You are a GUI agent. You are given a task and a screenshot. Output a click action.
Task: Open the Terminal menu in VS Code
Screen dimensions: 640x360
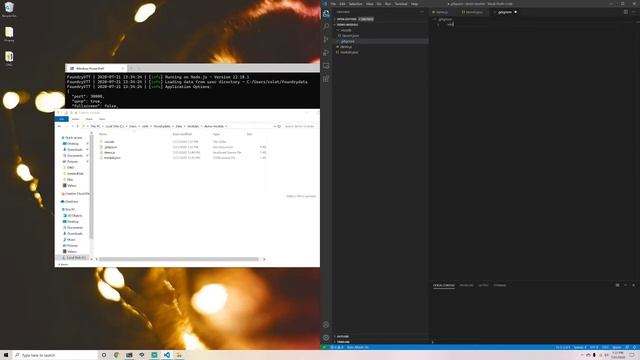point(401,4)
